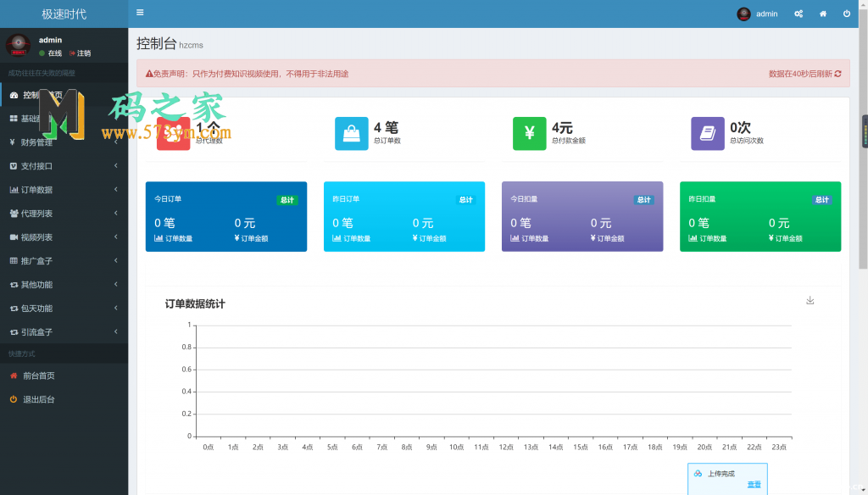Open 推广盒子 menu in sidebar
This screenshot has height=495, width=868.
64,261
